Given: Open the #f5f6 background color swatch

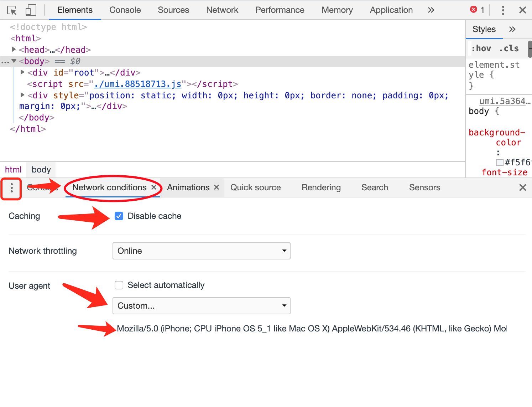Looking at the screenshot, I should [500, 163].
